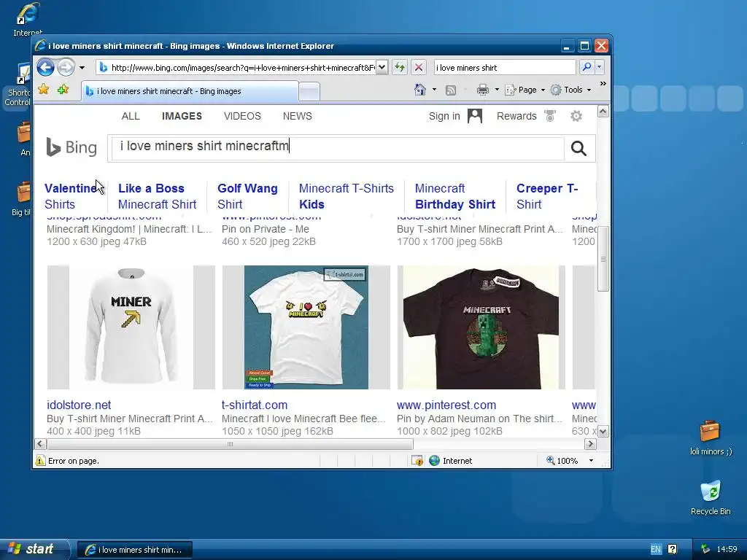Show more toolbar commands chevron
Image resolution: width=747 pixels, height=560 pixels.
point(603,84)
